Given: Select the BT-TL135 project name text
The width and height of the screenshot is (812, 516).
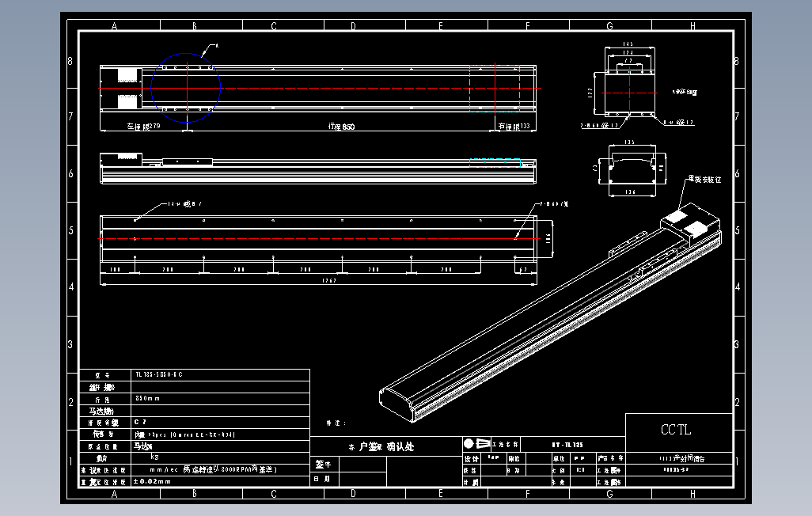Looking at the screenshot, I should tap(567, 445).
